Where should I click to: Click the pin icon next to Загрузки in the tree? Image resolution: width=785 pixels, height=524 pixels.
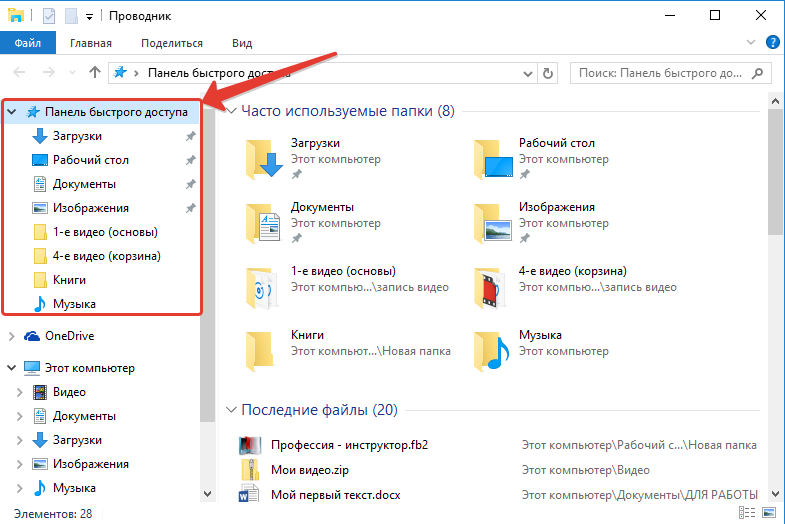tap(190, 136)
